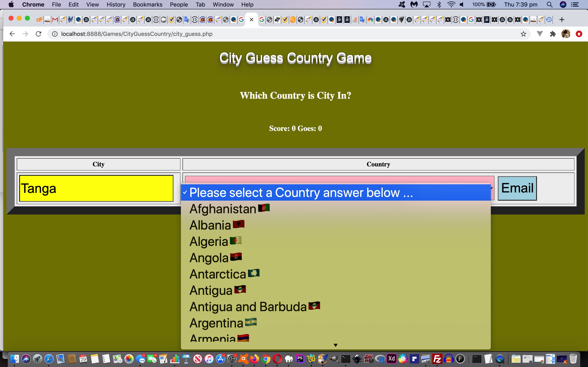Click the Email button to submit
The height and width of the screenshot is (367, 588).
[517, 188]
